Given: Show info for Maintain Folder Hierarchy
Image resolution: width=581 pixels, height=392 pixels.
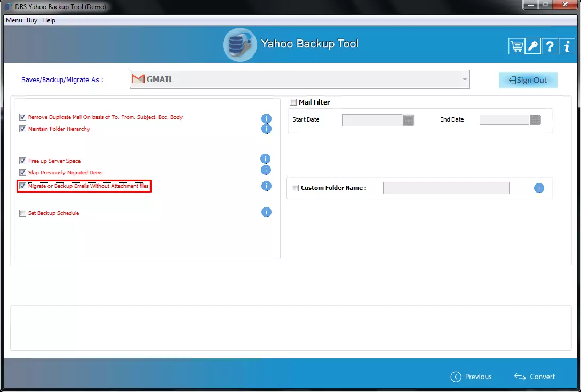Looking at the screenshot, I should point(266,129).
